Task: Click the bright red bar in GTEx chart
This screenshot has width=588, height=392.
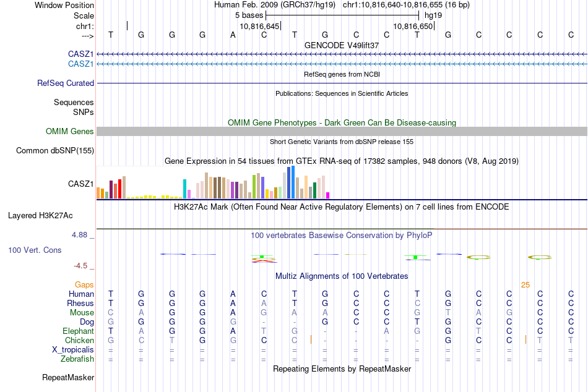Action: (x=119, y=189)
